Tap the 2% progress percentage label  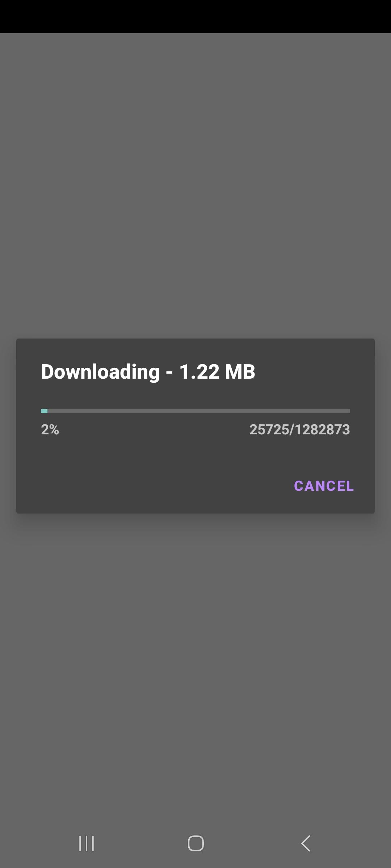click(50, 429)
